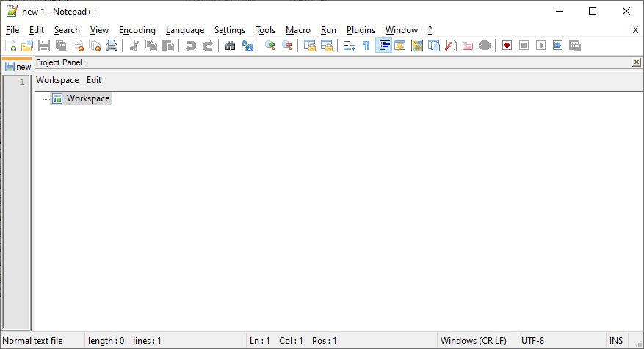
Task: Run macro multiple times icon
Action: tap(558, 46)
